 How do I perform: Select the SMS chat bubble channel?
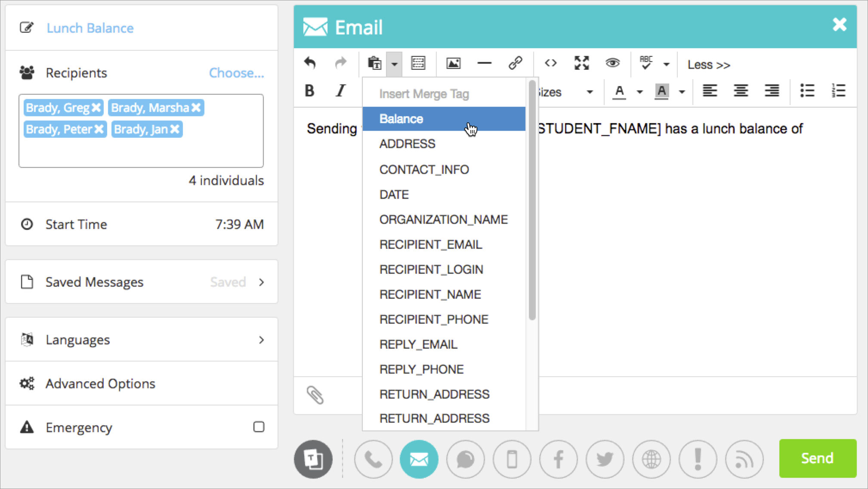[x=466, y=459]
